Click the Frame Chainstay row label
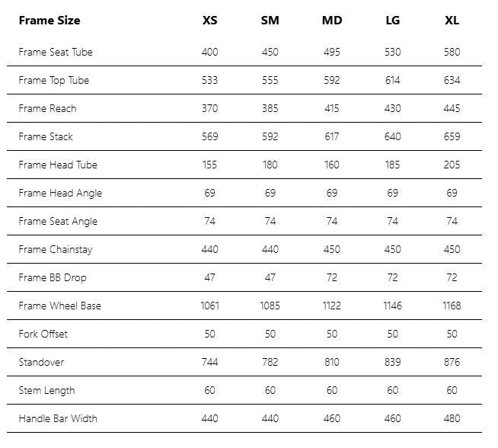Image resolution: width=498 pixels, height=448 pixels. tap(56, 249)
